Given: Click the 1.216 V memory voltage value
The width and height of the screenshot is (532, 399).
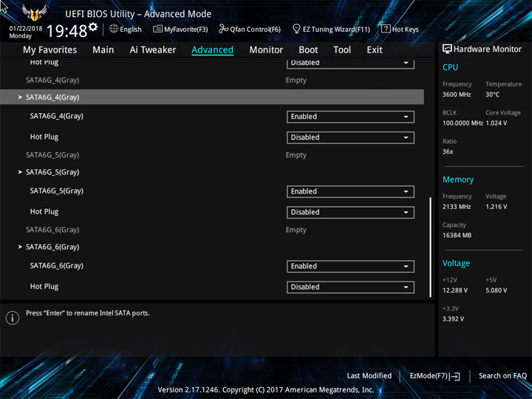Looking at the screenshot, I should pos(497,207).
